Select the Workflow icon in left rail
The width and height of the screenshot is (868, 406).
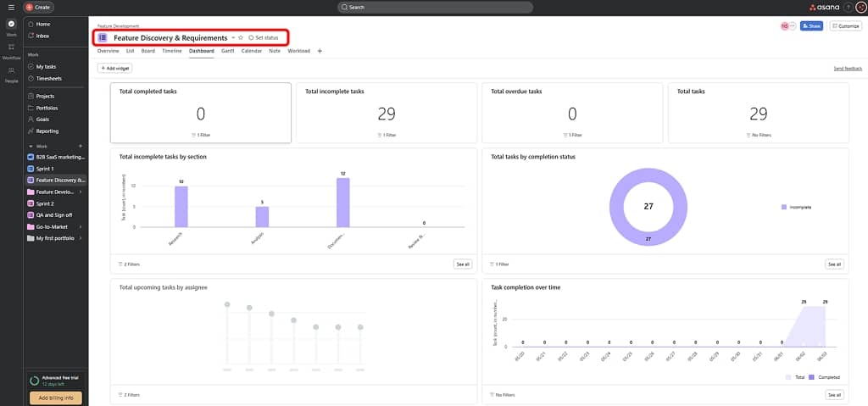[11, 47]
